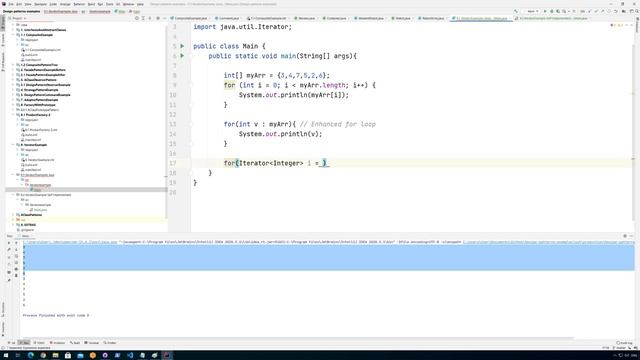Click the Project tree vertical scrollbar
The height and width of the screenshot is (360, 640).
click(166, 122)
